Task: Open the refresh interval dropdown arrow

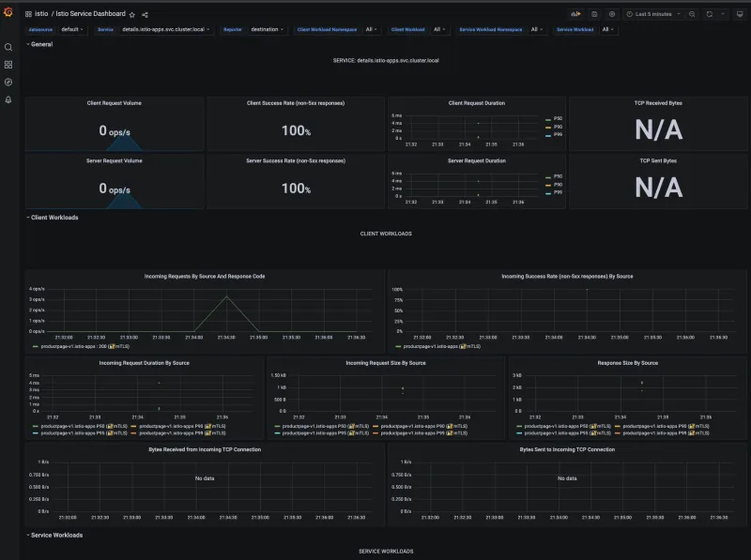Action: pyautogui.click(x=722, y=13)
